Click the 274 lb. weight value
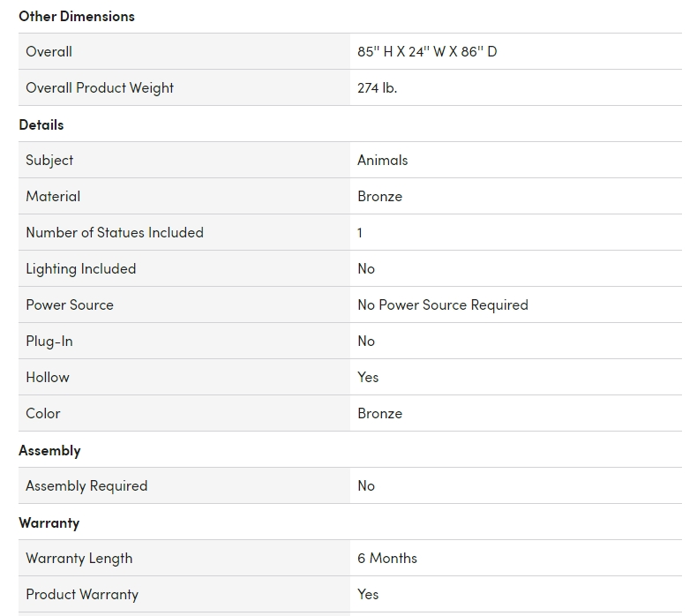This screenshot has height=616, width=697. tap(377, 88)
